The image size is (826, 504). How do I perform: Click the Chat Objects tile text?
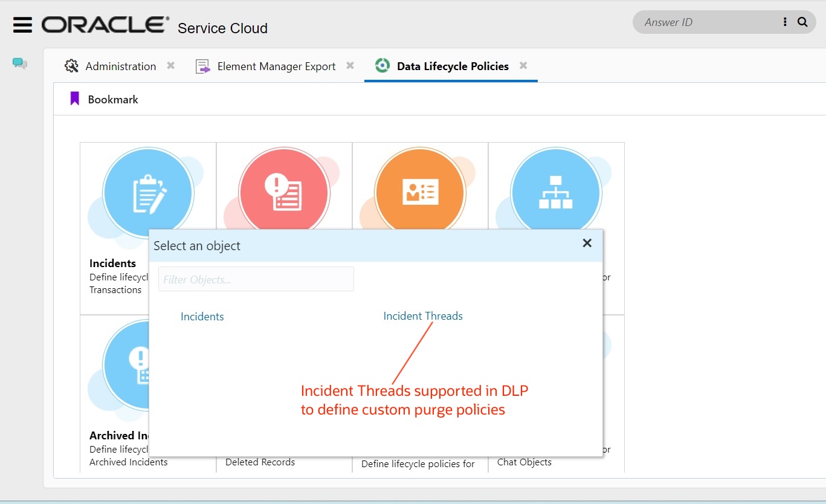click(x=524, y=462)
